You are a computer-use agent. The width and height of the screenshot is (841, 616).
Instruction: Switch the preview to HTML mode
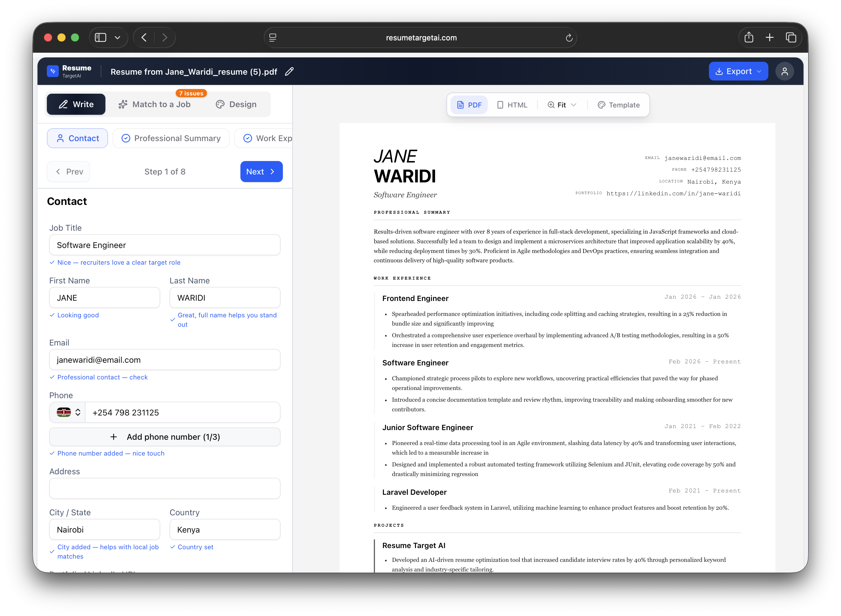512,105
